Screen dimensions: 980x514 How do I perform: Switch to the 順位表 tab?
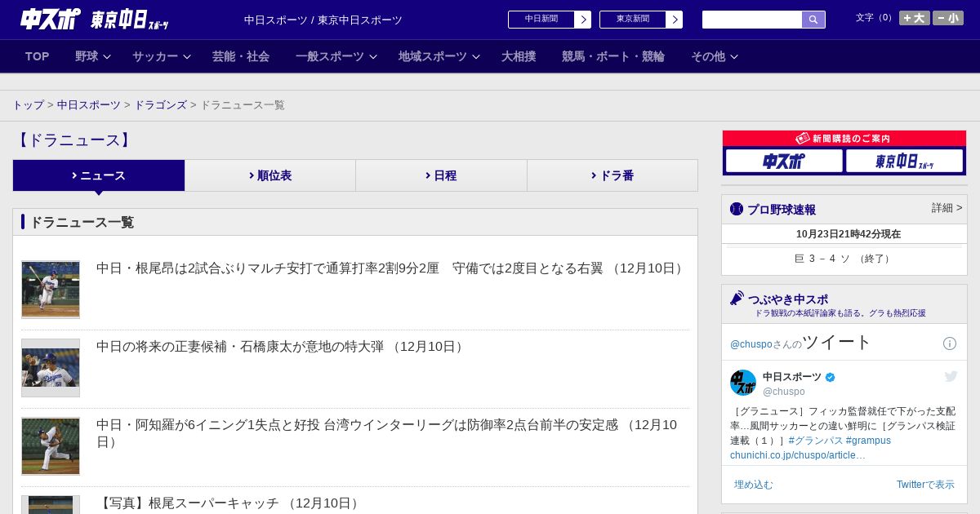pos(270,175)
